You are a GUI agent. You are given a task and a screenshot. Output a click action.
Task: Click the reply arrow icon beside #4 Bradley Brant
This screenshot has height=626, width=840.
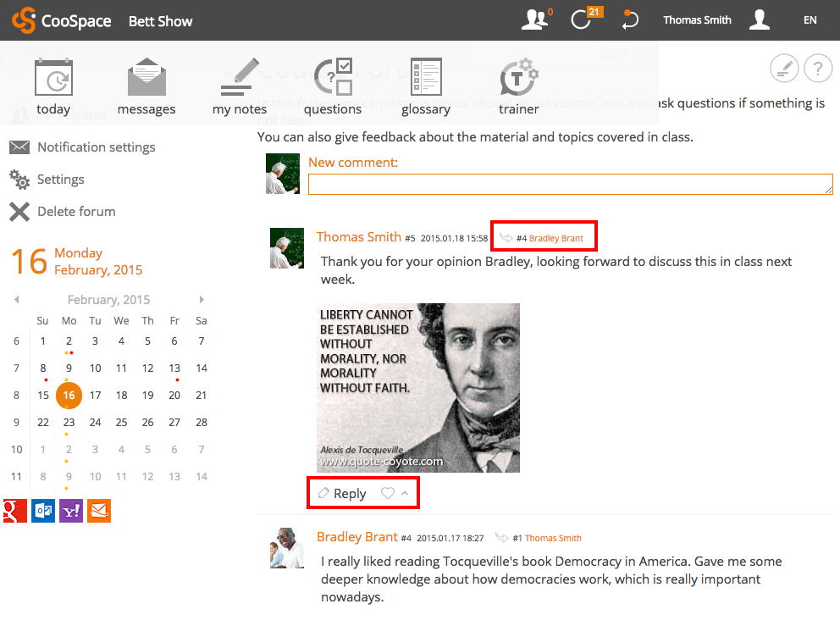coord(506,237)
